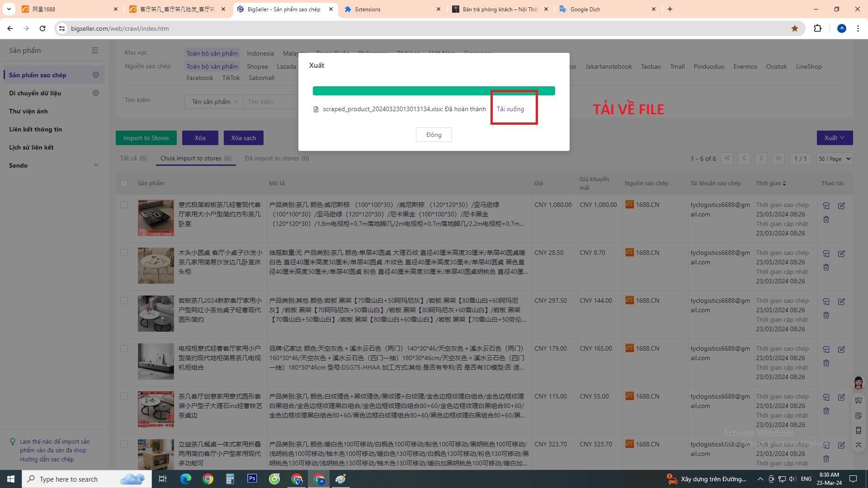Image resolution: width=868 pixels, height=488 pixels.
Task: Open Photoshop from the taskbar
Action: [x=252, y=479]
